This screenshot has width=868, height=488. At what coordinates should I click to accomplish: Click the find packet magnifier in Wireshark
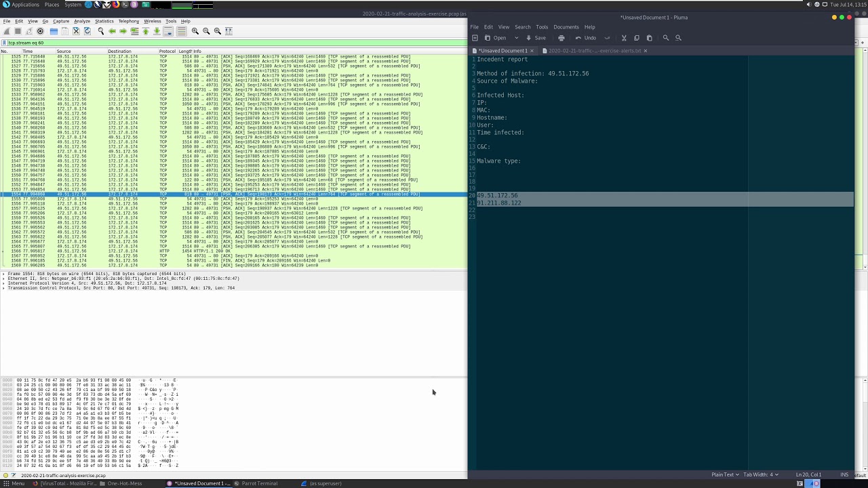tap(101, 31)
